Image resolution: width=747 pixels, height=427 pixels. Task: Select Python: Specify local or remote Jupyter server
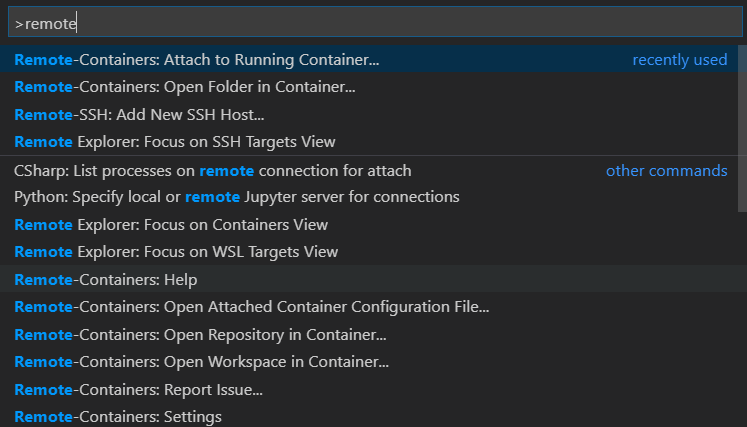click(x=237, y=196)
